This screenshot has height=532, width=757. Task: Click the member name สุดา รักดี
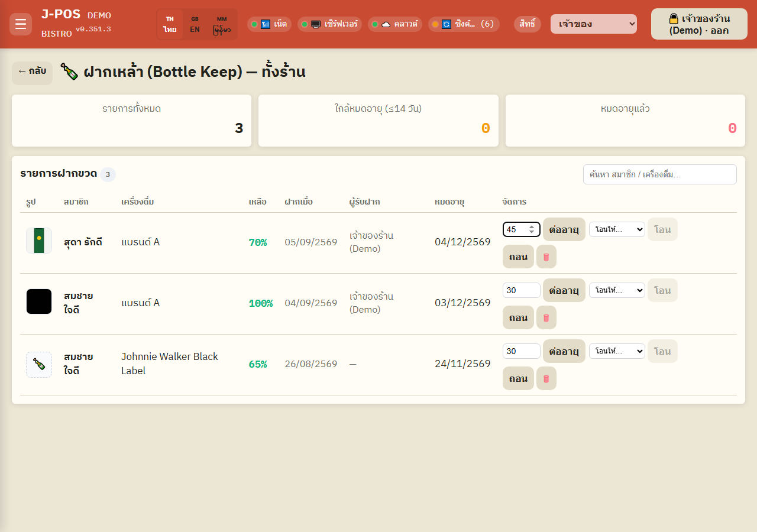coord(83,242)
